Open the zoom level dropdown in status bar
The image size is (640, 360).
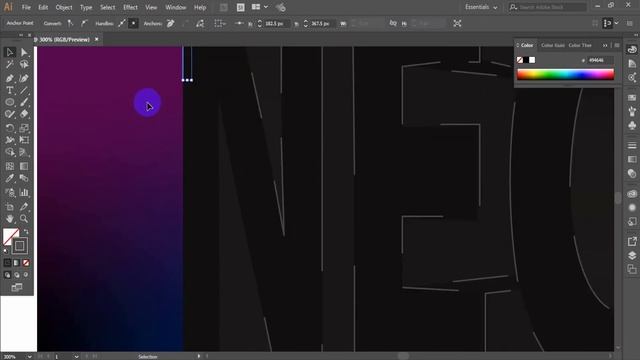[x=29, y=357]
